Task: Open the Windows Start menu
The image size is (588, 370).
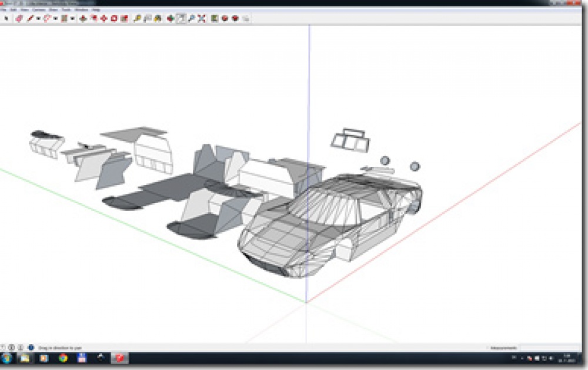Action: tap(6, 358)
